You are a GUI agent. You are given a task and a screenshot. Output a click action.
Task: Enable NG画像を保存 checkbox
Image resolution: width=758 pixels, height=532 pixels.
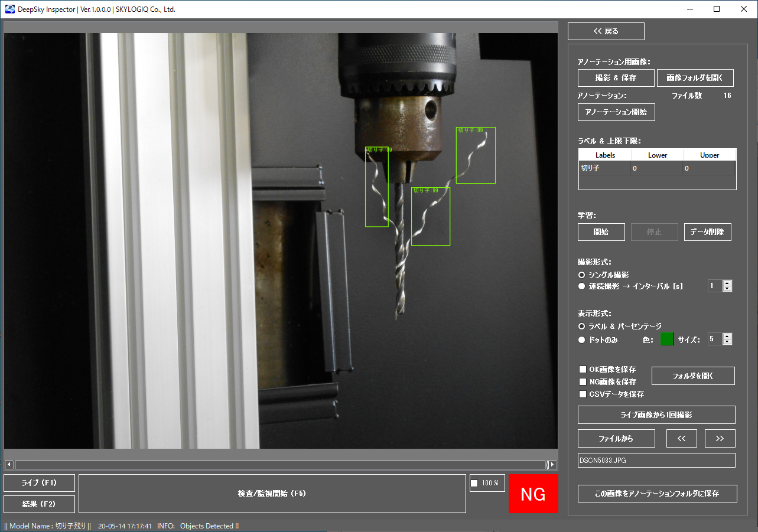[x=583, y=382]
